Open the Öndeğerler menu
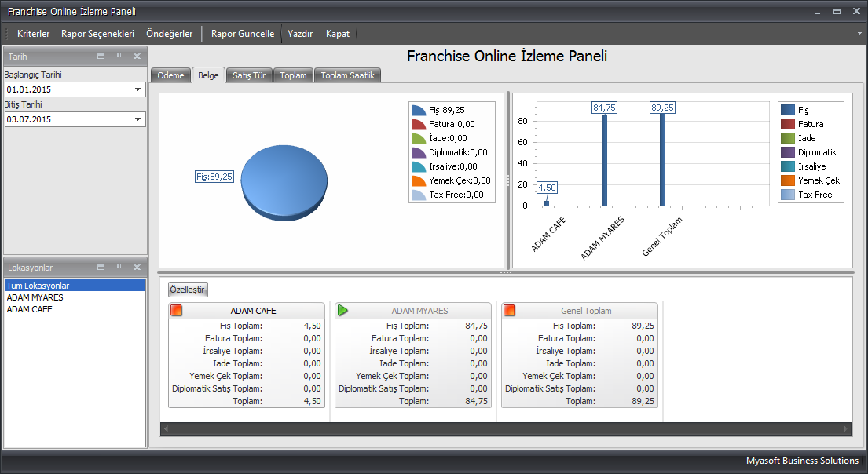 coord(170,34)
